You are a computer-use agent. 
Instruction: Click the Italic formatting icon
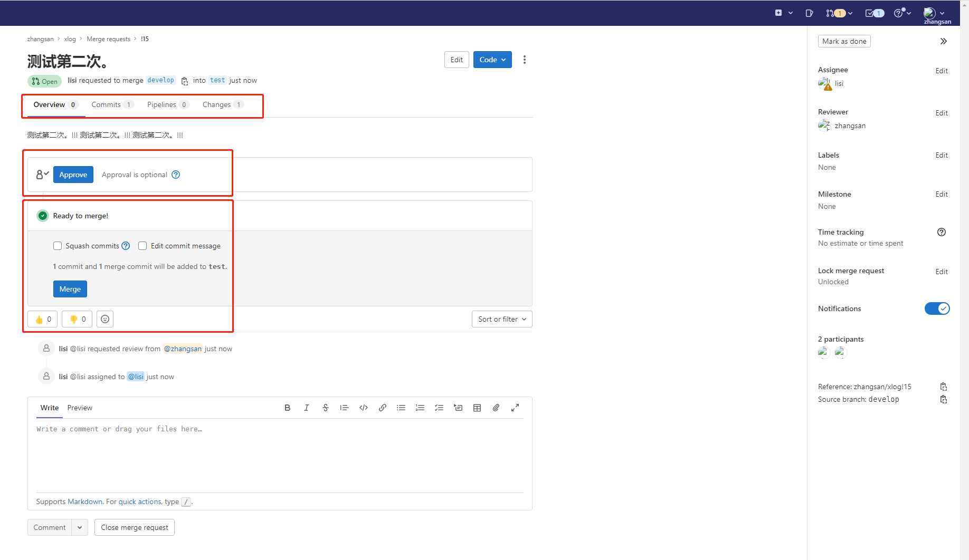coord(306,408)
